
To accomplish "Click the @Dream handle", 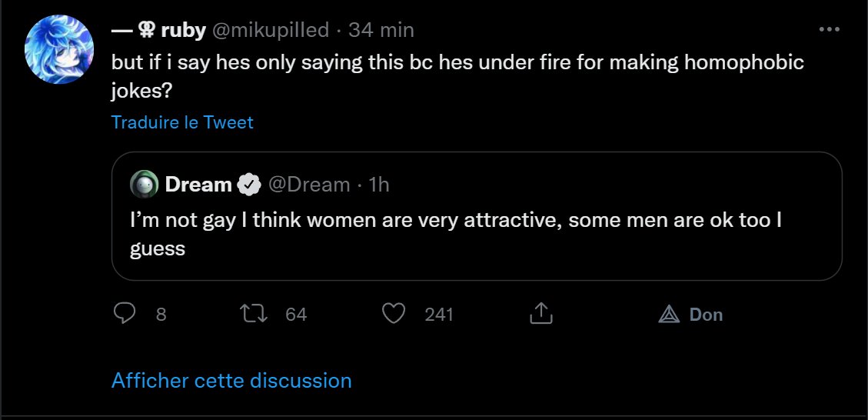I will click(x=308, y=185).
